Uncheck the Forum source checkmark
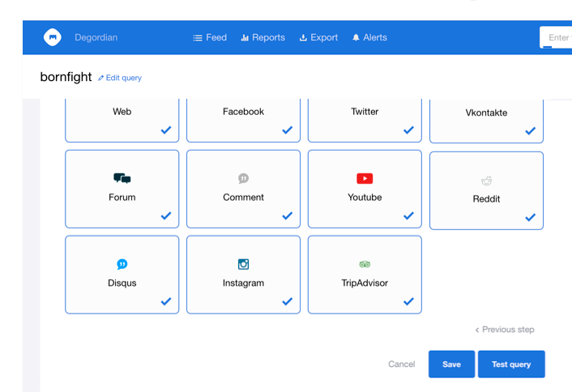 (166, 215)
